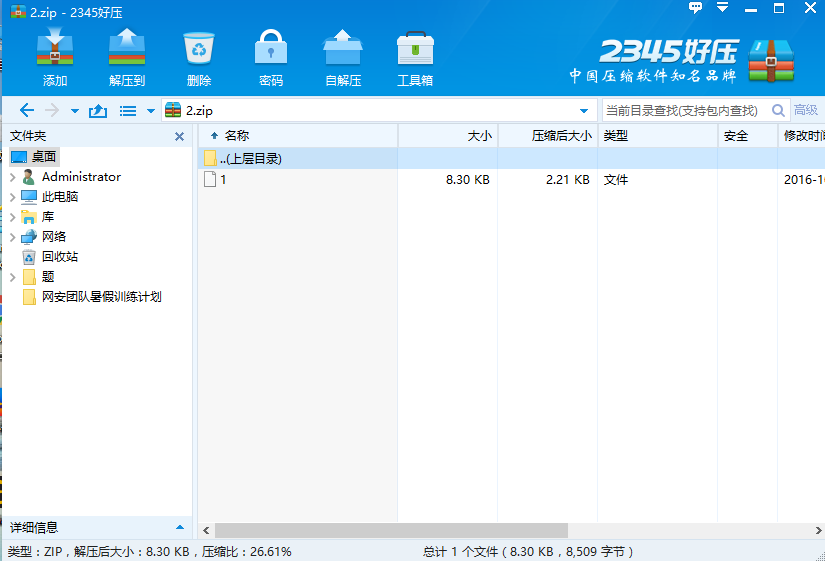Click the 高级 advanced search link

[x=806, y=111]
